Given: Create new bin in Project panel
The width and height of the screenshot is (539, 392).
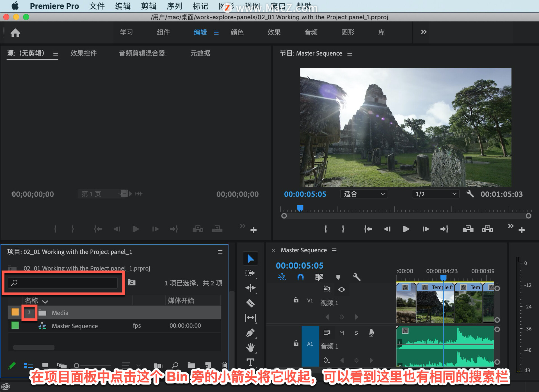Looking at the screenshot, I should (x=191, y=365).
